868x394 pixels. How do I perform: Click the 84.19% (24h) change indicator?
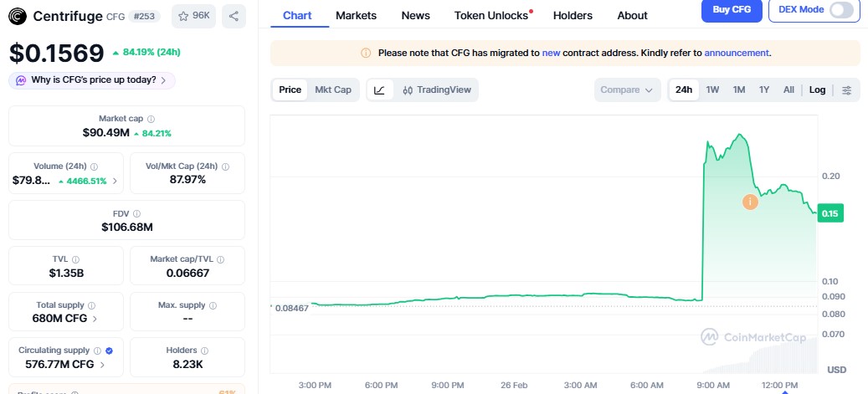[x=146, y=53]
